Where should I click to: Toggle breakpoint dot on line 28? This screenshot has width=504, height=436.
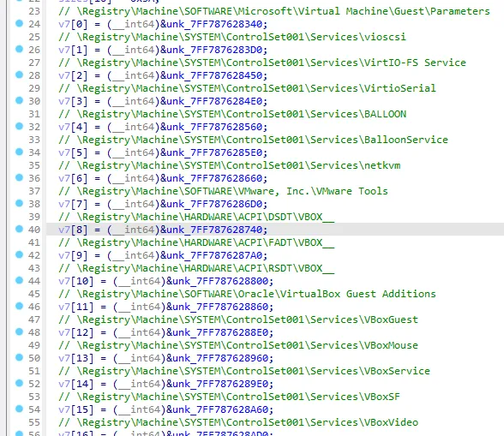19,75
